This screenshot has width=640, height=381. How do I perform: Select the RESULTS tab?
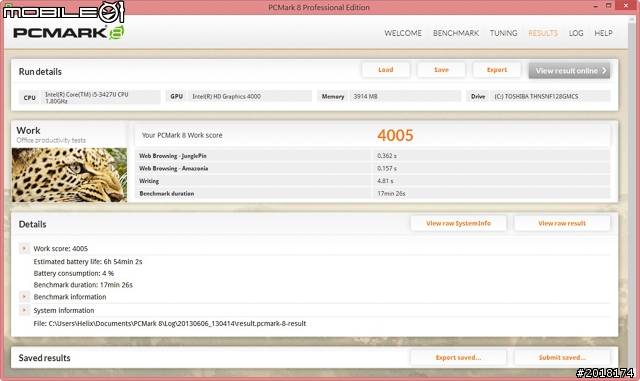(543, 33)
